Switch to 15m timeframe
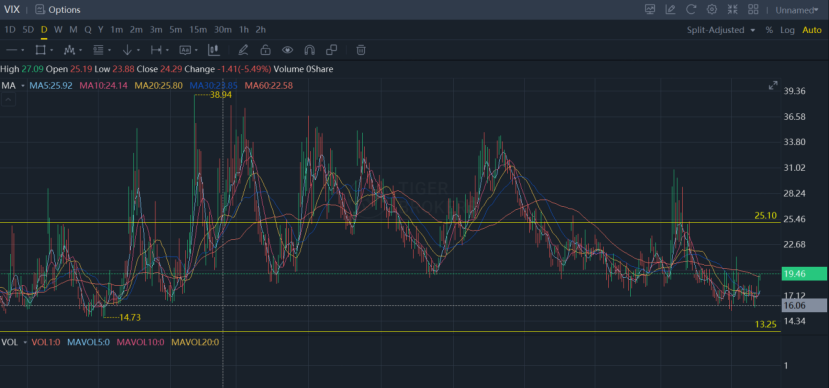The width and height of the screenshot is (829, 388). 198,30
